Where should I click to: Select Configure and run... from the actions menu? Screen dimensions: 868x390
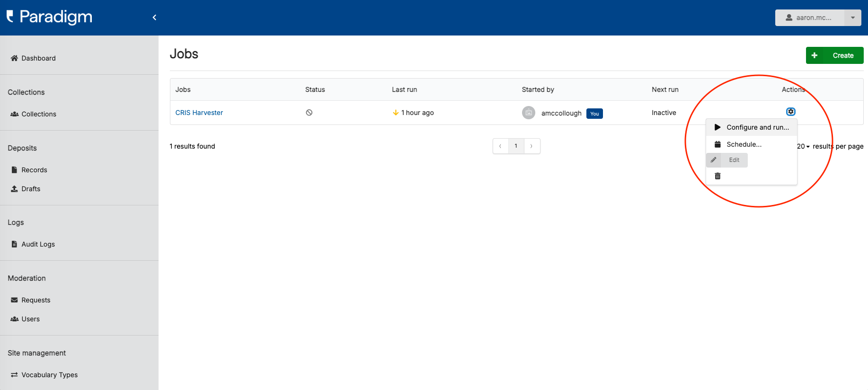752,127
